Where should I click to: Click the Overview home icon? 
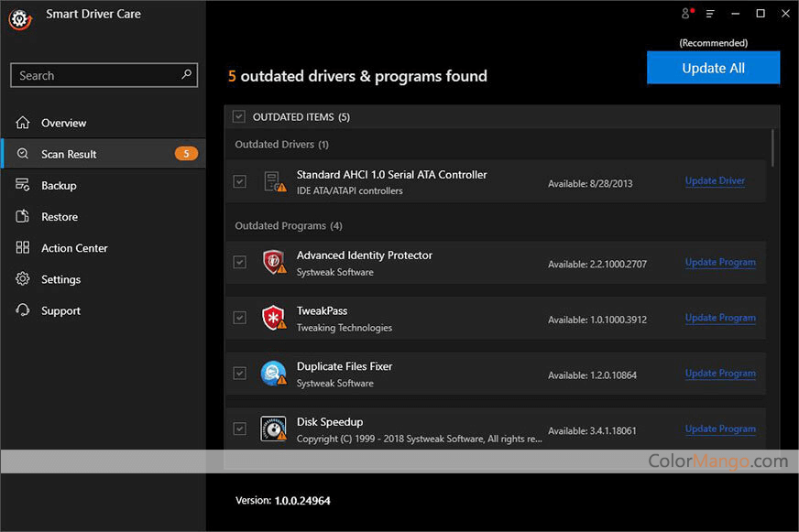[x=22, y=123]
